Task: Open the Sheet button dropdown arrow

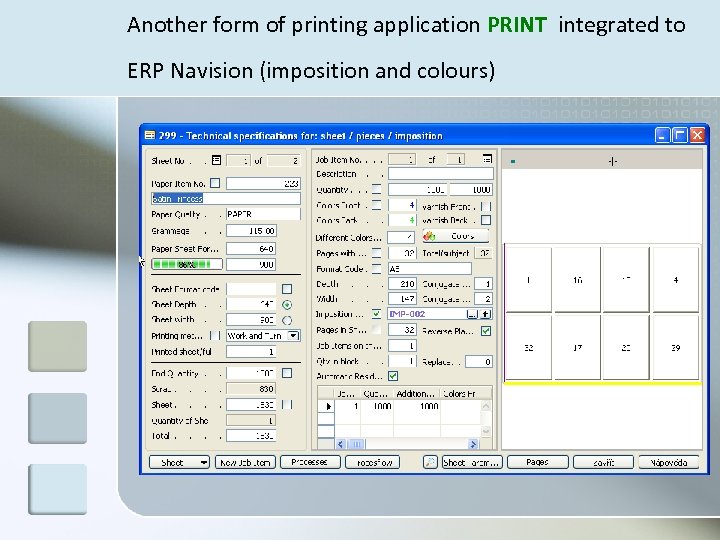Action: point(203,462)
